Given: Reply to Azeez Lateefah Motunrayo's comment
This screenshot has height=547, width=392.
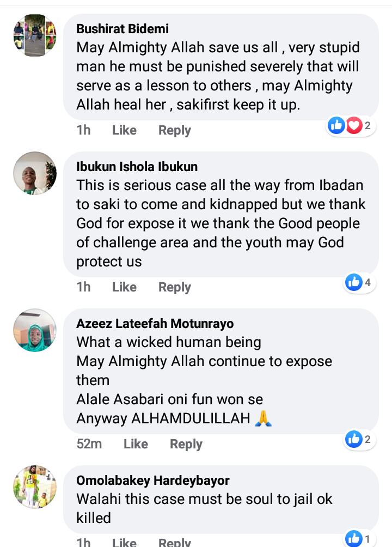Looking at the screenshot, I should (186, 444).
